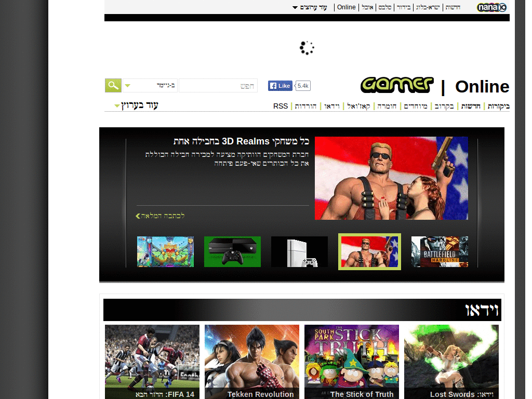Open סלבס in top nana bar

pos(385,7)
